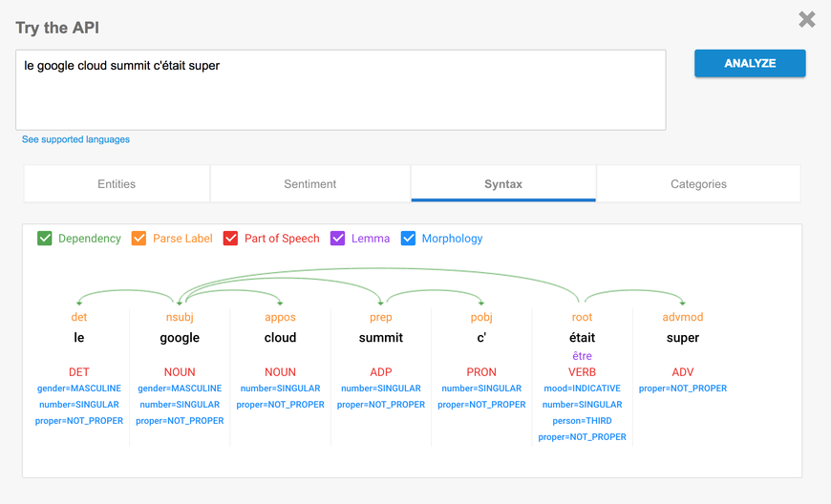The width and height of the screenshot is (831, 504).
Task: Click the ANALYZE button
Action: pyautogui.click(x=750, y=63)
